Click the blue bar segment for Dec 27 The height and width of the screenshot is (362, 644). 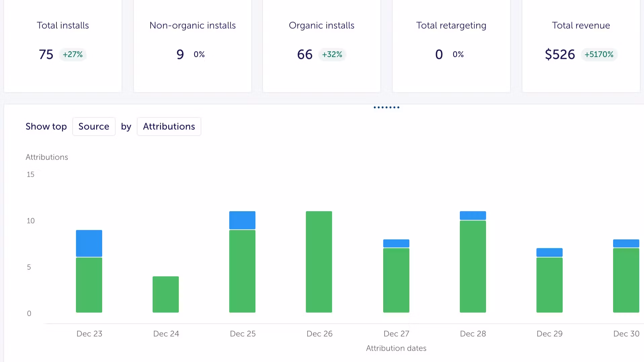(x=396, y=243)
